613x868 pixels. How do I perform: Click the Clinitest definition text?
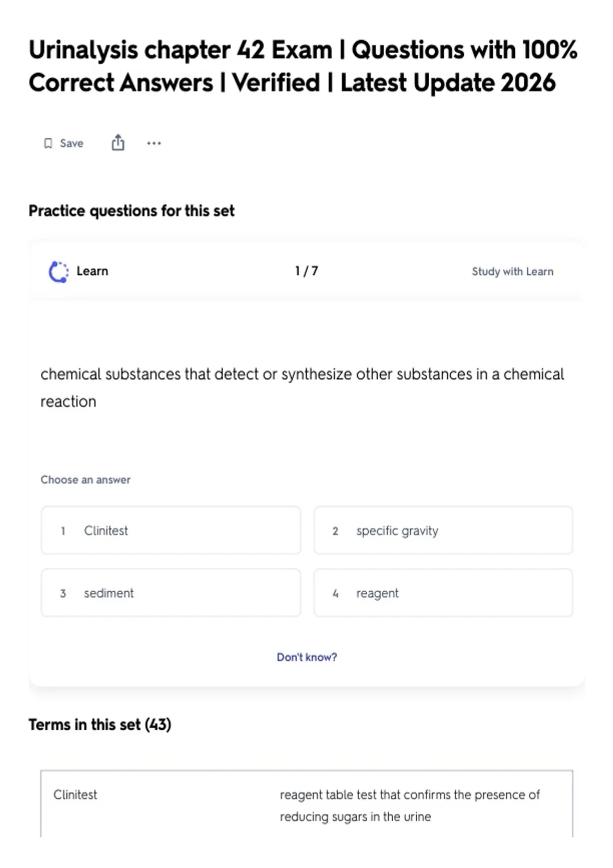tap(410, 806)
